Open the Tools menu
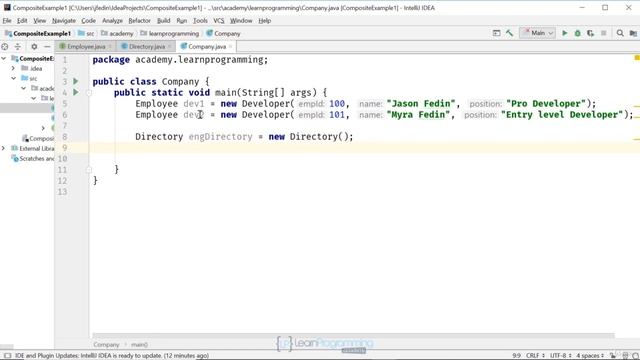Screen dimensions: 640x360 pos(200,20)
